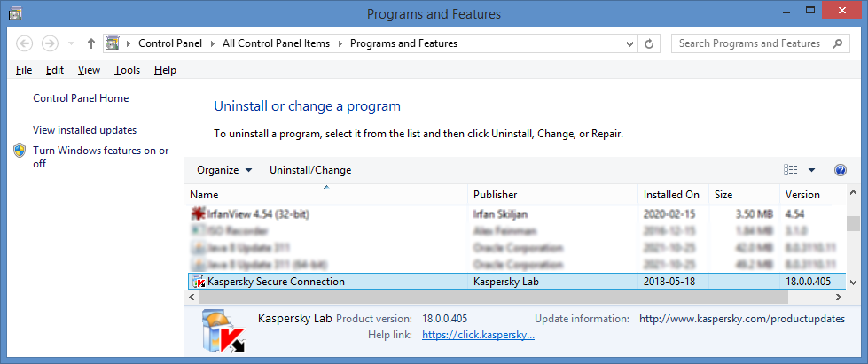Open the Organize dropdown menu
868x364 pixels.
coord(223,170)
